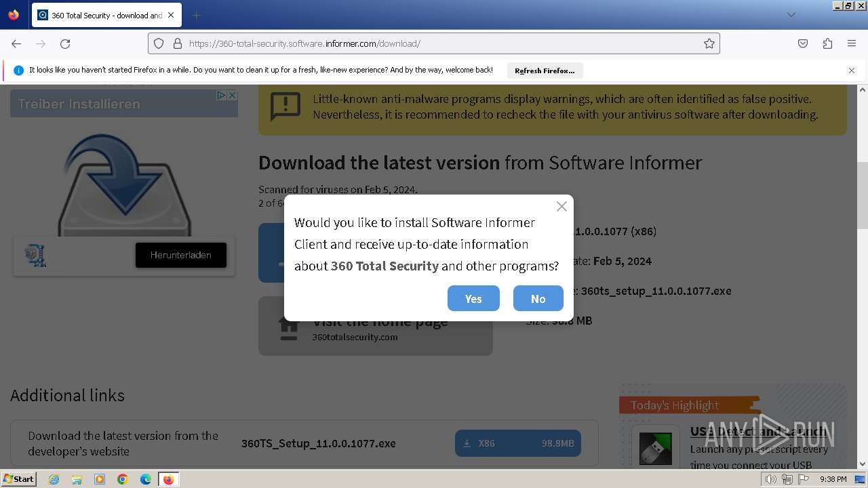This screenshot has height=488, width=868.
Task: Click the volume speaker tray icon
Action: coord(771,479)
